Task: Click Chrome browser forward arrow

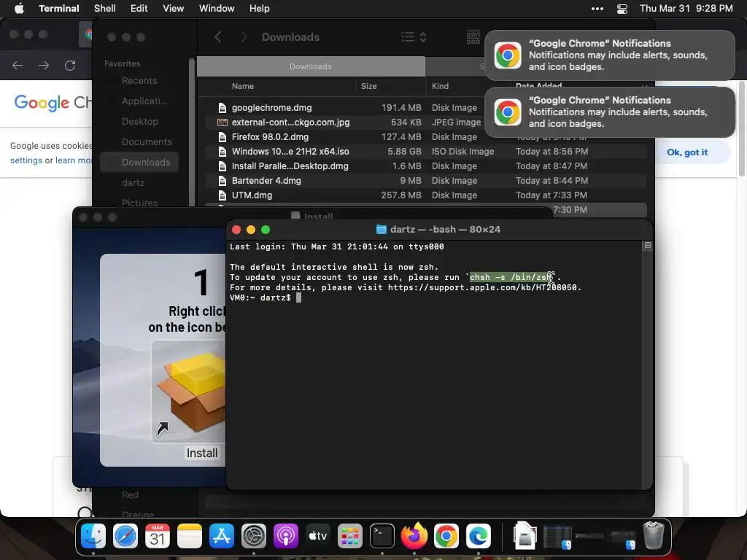Action: pyautogui.click(x=44, y=65)
